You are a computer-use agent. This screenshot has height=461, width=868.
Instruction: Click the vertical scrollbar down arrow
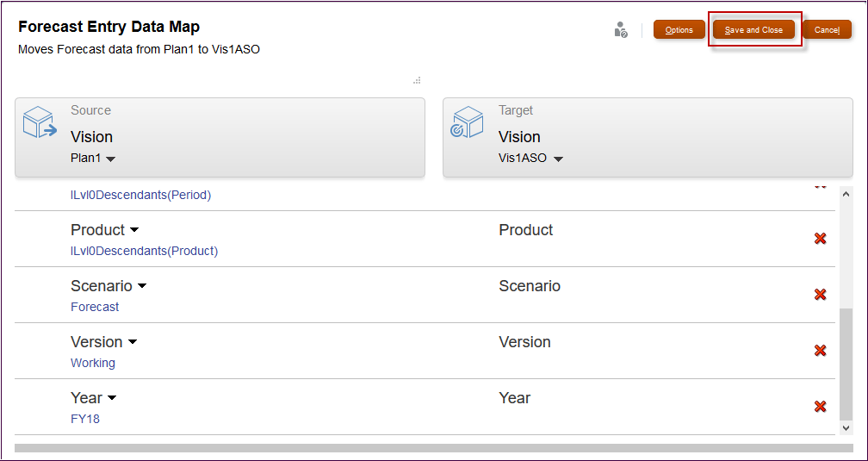coord(846,427)
